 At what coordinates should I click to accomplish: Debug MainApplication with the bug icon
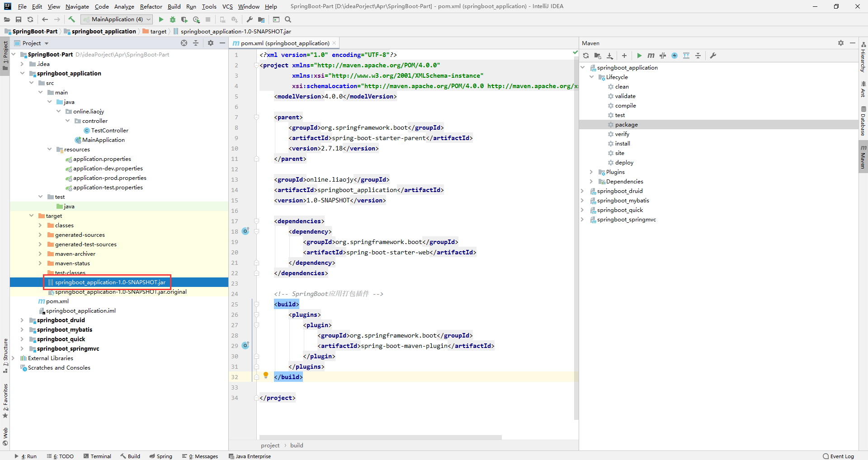click(x=173, y=19)
